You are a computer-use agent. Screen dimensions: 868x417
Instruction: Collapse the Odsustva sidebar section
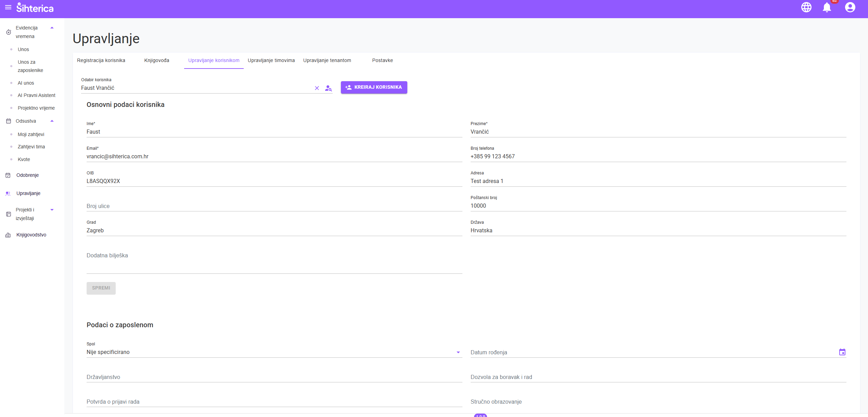click(x=52, y=121)
